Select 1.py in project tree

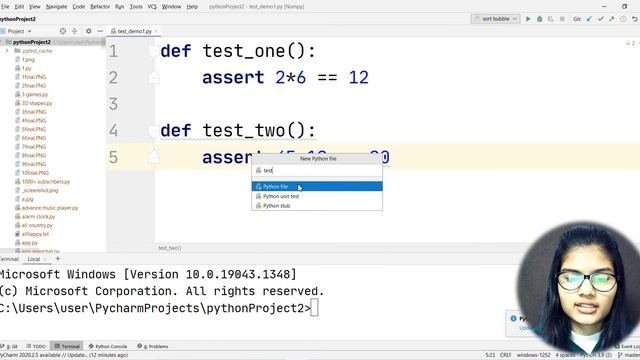[27, 68]
